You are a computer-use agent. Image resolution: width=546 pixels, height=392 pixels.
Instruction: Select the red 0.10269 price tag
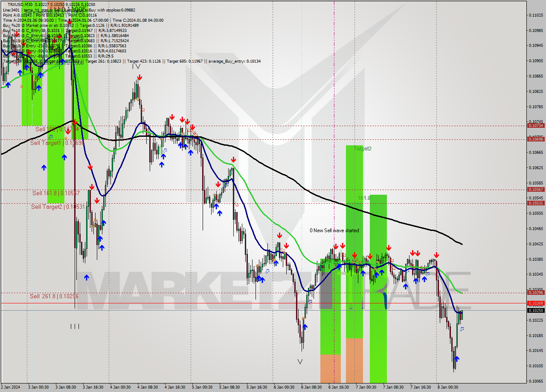pyautogui.click(x=536, y=303)
